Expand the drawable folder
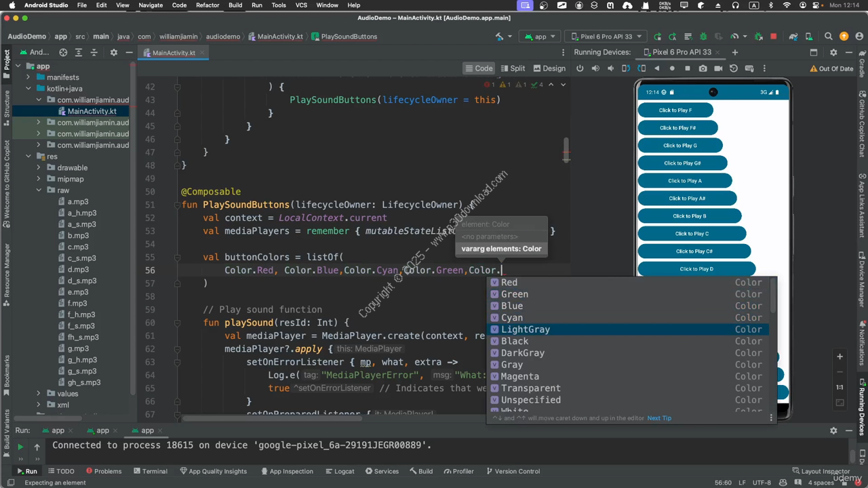Image resolution: width=868 pixels, height=488 pixels. (x=39, y=168)
